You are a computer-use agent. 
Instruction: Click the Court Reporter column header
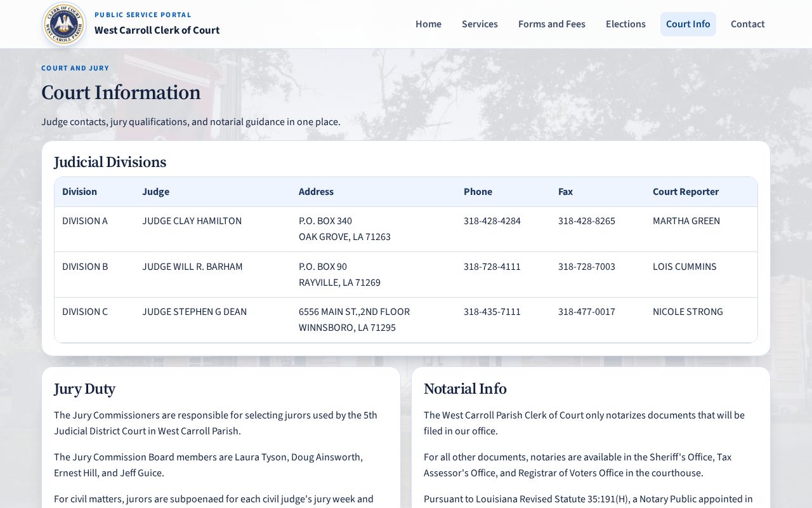pos(686,192)
